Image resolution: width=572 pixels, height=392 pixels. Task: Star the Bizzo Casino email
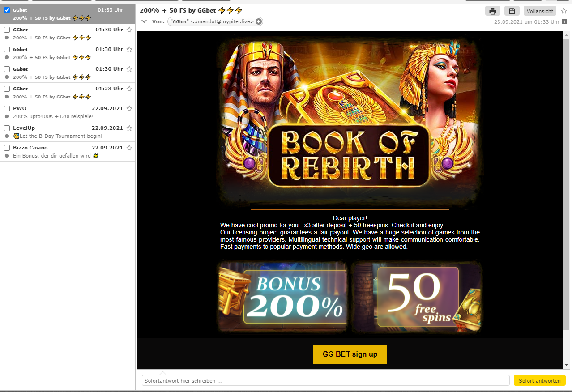coord(129,148)
